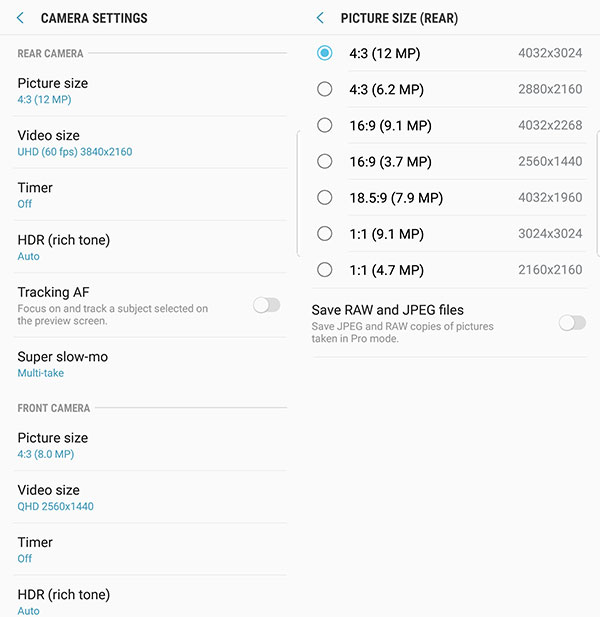Choose the 4:3 (6.2 MP) option
Image resolution: width=600 pixels, height=617 pixels.
click(x=324, y=89)
